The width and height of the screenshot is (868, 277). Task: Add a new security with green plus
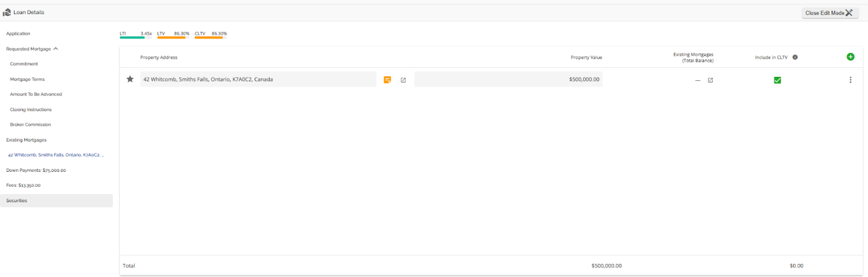[x=850, y=57]
